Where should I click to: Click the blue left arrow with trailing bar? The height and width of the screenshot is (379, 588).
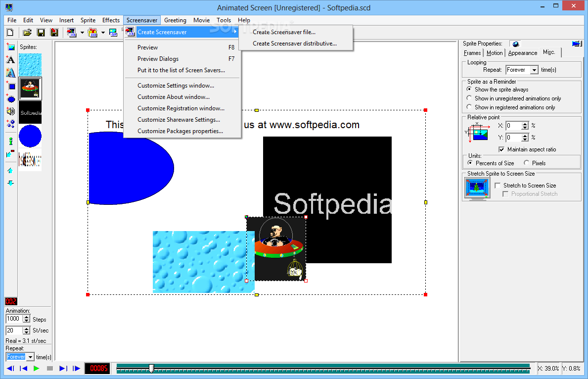(10, 369)
